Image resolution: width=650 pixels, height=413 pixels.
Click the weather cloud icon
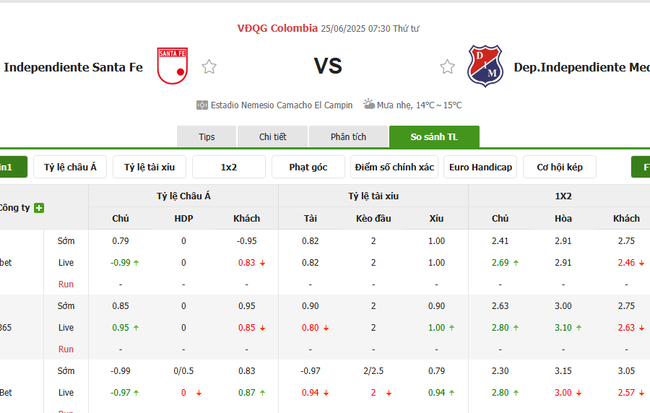369,104
